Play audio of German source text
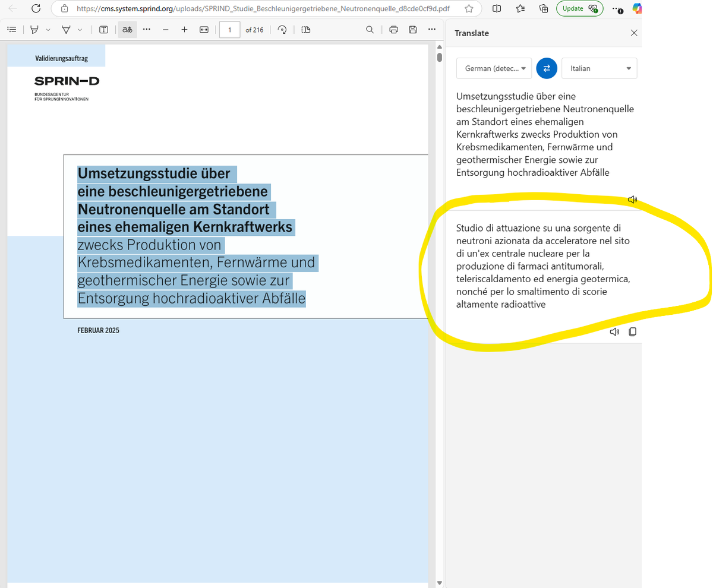 coord(632,200)
